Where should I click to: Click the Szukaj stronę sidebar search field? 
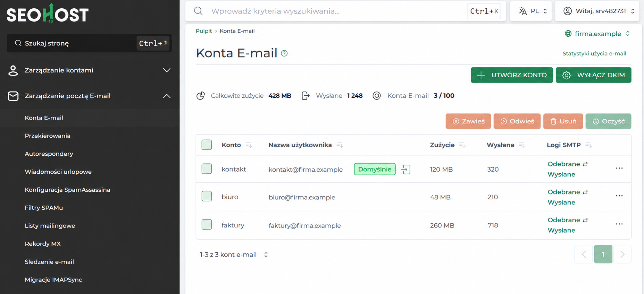pos(89,43)
